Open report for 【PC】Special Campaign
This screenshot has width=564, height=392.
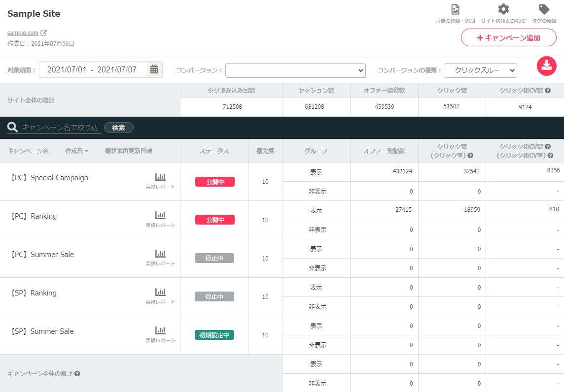tap(160, 177)
